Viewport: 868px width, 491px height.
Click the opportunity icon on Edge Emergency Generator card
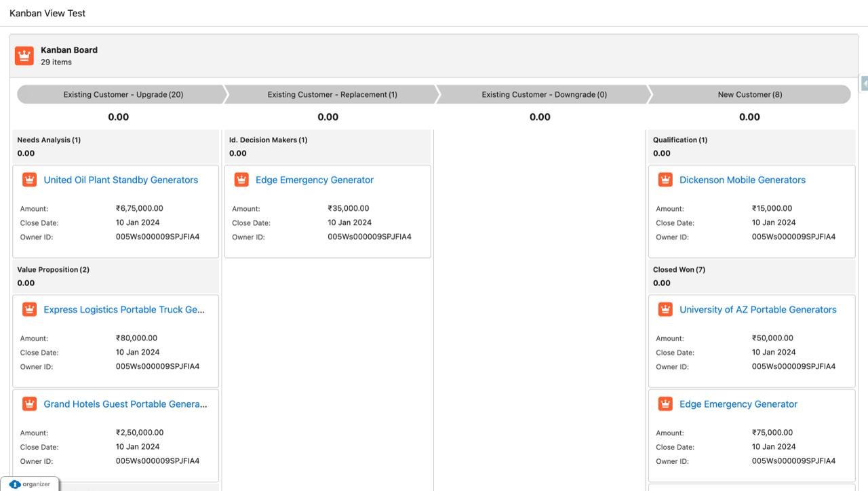(x=241, y=179)
